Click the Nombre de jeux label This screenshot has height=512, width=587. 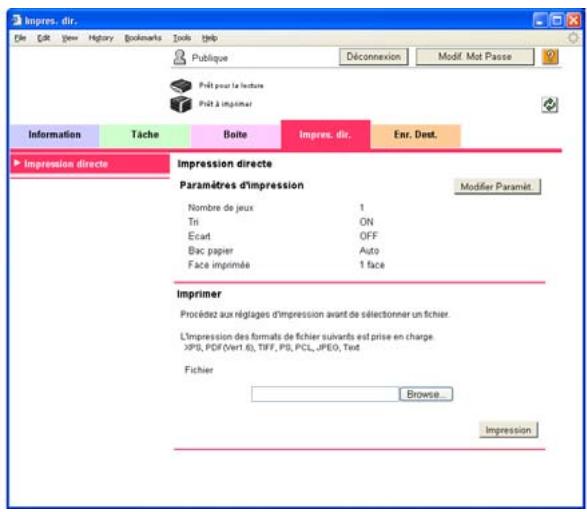[220, 208]
